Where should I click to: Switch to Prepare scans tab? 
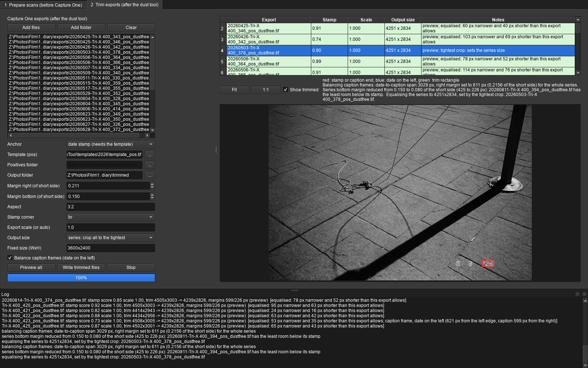point(43,5)
